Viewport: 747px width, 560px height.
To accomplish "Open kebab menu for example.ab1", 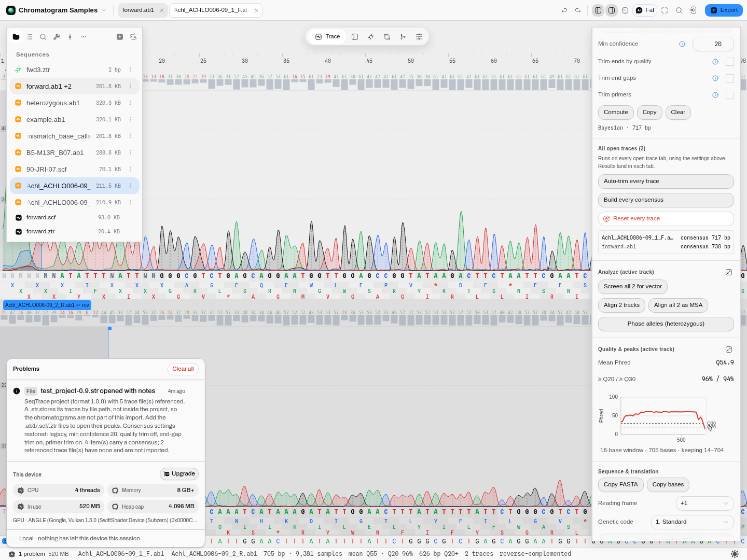I will (130, 119).
